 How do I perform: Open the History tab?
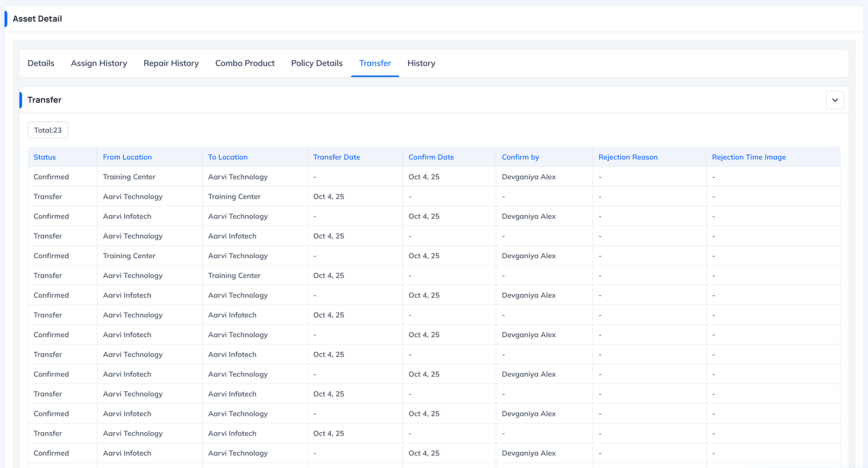[421, 63]
